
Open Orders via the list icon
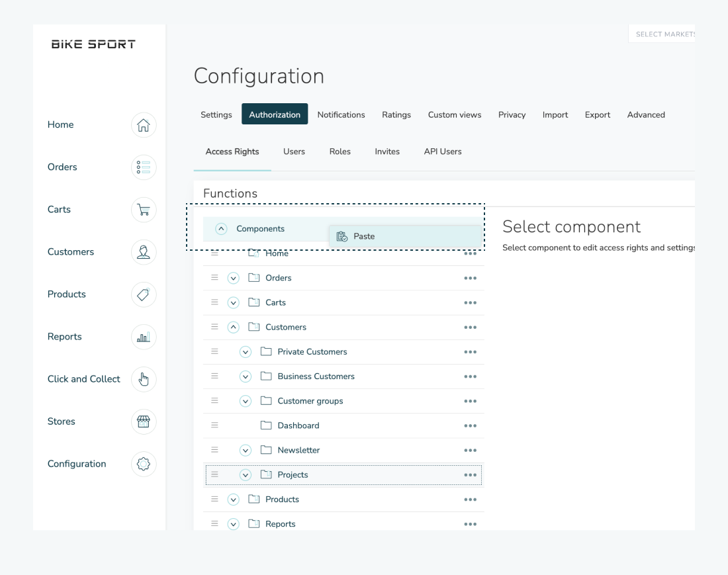coord(144,167)
